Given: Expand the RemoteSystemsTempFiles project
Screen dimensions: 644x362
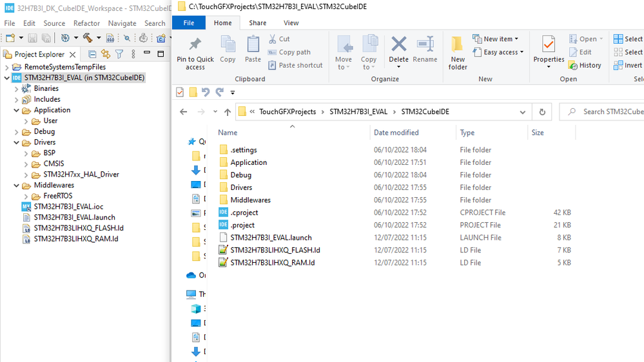Looking at the screenshot, I should click(6, 67).
